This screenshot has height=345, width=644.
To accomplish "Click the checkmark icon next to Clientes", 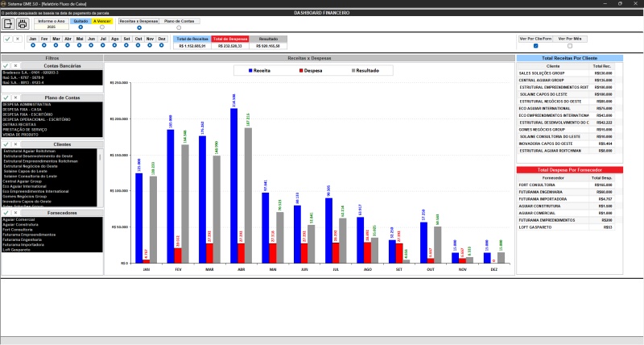I will pyautogui.click(x=6, y=143).
